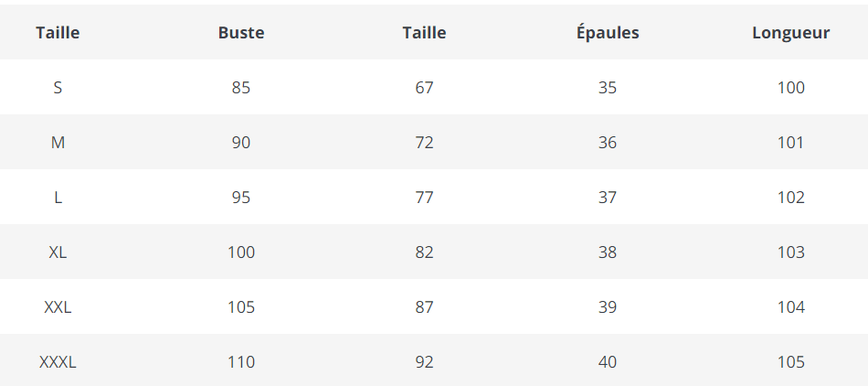Select the M size row label

coord(58,143)
